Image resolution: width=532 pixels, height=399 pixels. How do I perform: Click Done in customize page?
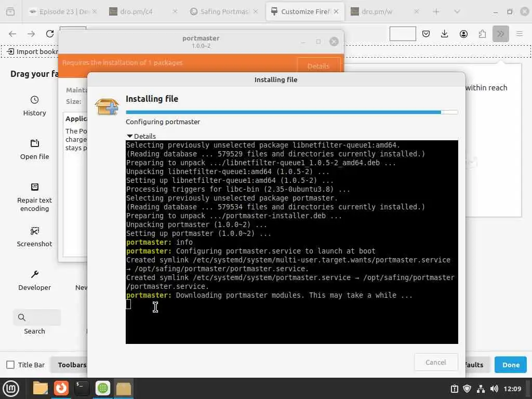point(511,365)
